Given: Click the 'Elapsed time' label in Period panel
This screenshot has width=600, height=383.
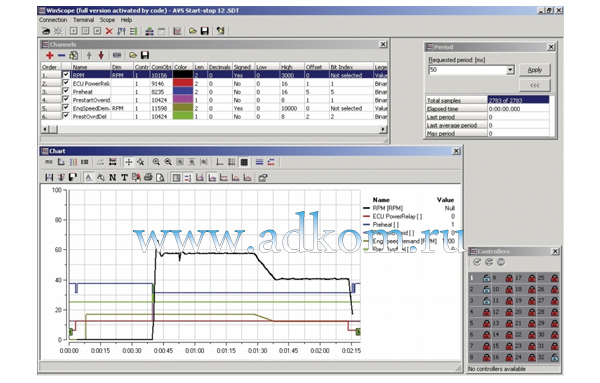Looking at the screenshot, I should (442, 109).
